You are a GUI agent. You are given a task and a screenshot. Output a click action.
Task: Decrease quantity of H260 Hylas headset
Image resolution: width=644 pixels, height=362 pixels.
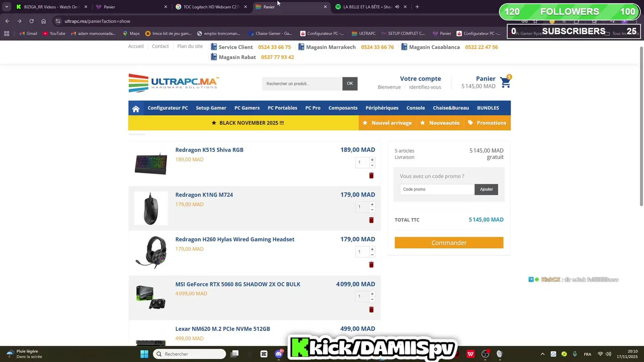[372, 254]
